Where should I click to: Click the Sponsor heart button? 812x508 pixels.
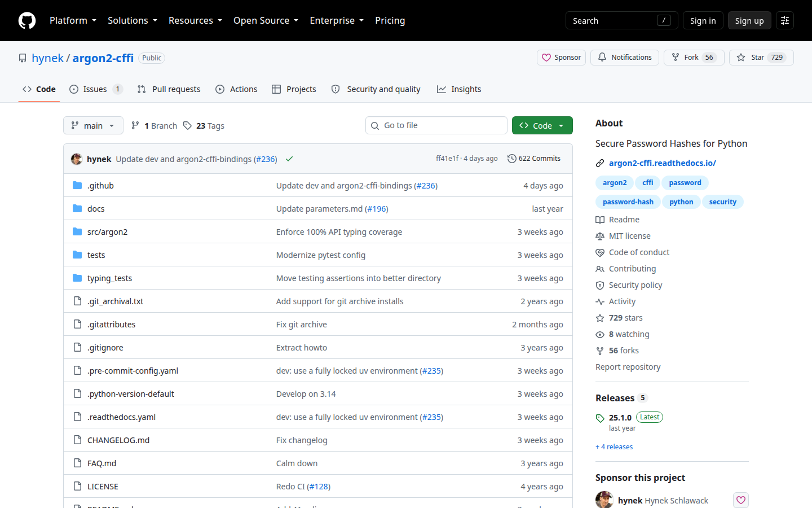coord(562,58)
